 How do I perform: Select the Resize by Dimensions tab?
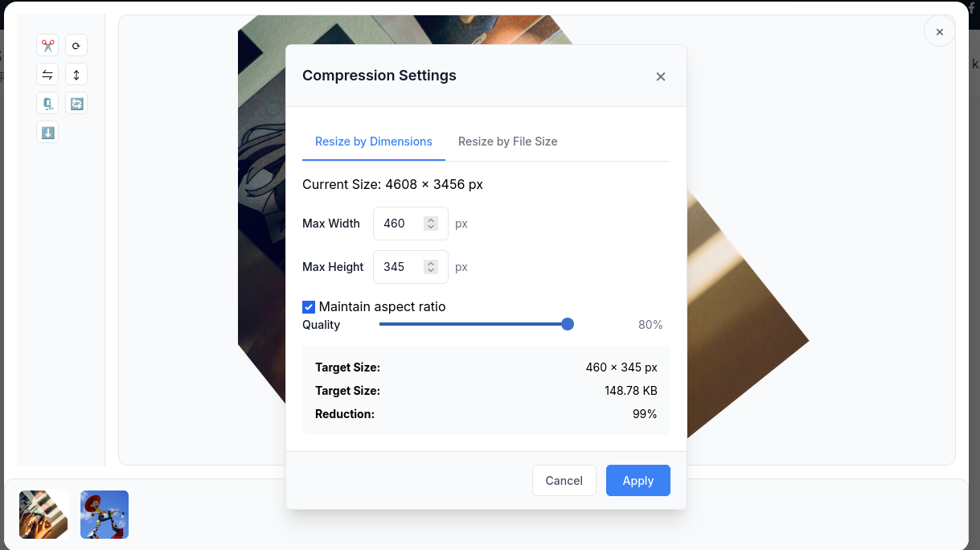click(373, 142)
